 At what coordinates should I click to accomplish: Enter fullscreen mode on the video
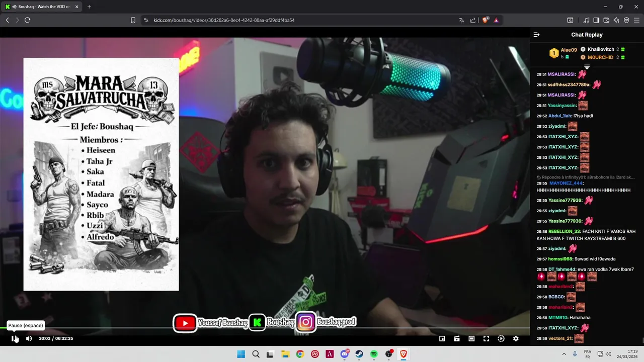486,338
